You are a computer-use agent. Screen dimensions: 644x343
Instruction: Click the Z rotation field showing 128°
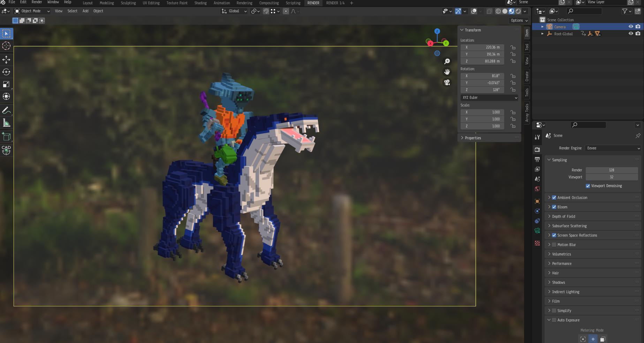click(x=482, y=90)
